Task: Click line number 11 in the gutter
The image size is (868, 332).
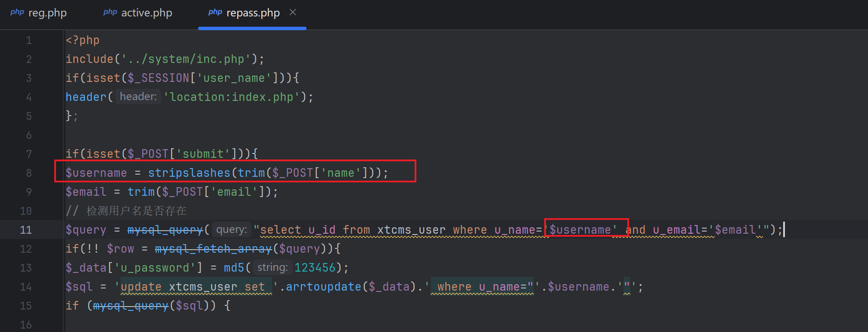Action: [x=26, y=230]
